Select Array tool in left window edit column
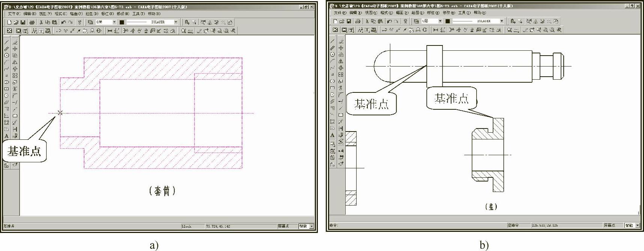This screenshot has height=251, width=644. (15, 75)
